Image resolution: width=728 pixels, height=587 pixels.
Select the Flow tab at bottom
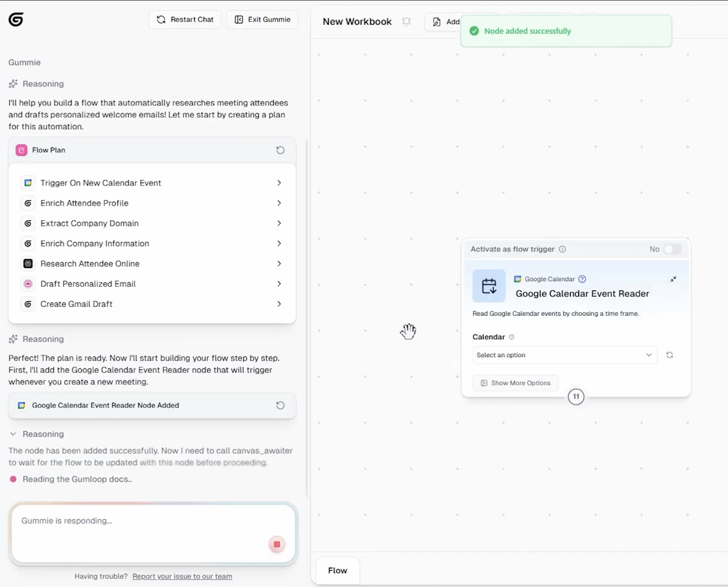[337, 570]
